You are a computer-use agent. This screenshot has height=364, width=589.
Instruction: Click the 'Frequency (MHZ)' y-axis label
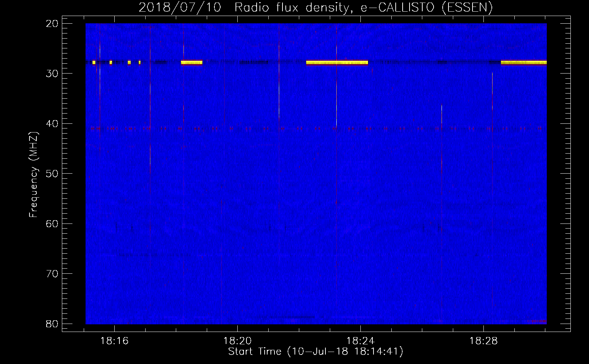tap(33, 175)
